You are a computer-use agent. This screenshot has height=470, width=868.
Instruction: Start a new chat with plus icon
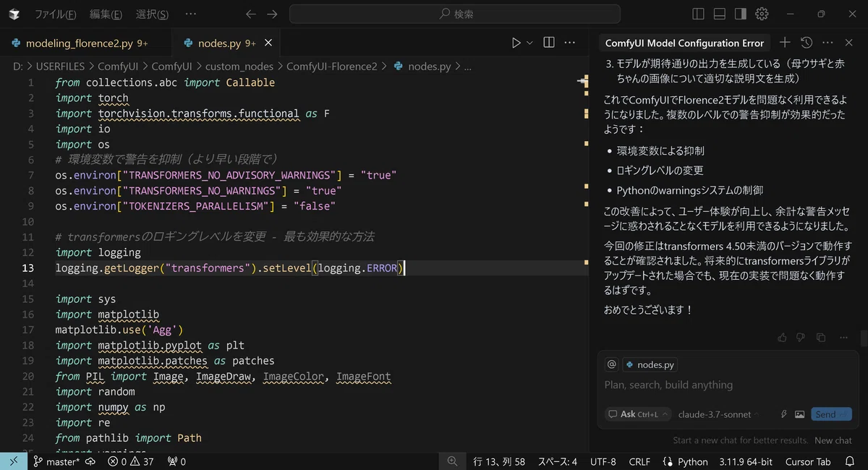pyautogui.click(x=785, y=43)
